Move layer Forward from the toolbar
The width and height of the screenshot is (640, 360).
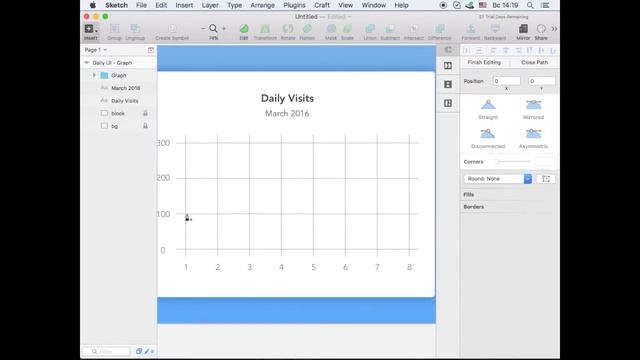tap(471, 29)
